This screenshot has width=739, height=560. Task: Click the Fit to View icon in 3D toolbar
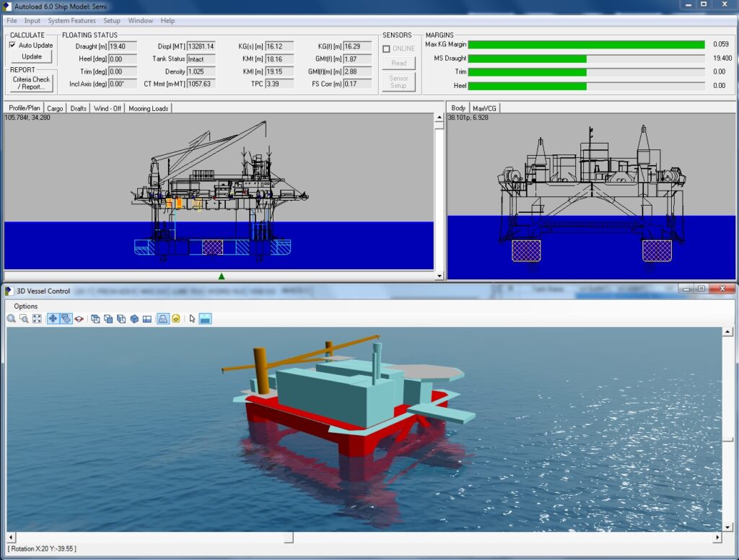(x=36, y=318)
